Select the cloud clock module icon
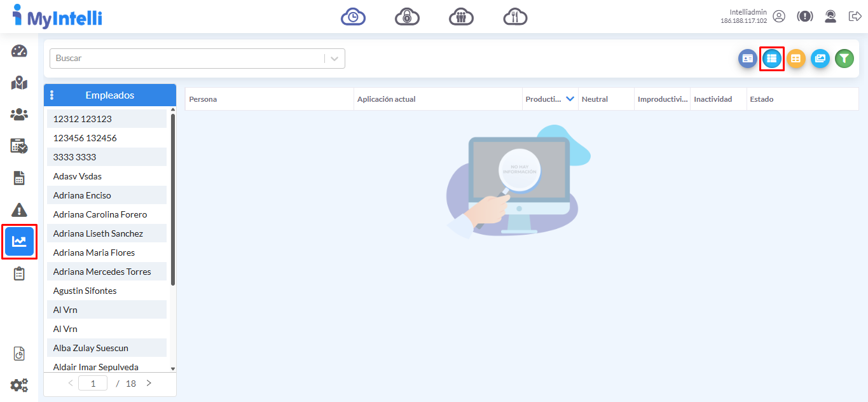Image resolution: width=868 pixels, height=402 pixels. tap(353, 17)
